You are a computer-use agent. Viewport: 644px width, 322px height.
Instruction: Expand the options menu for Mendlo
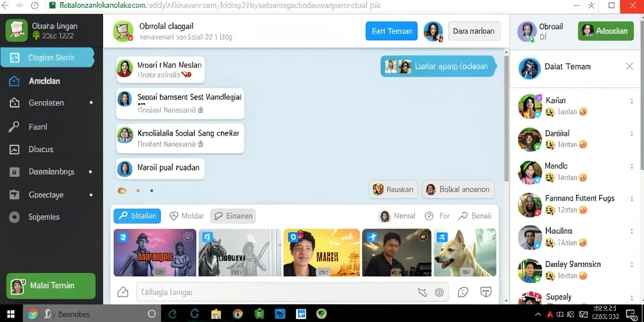tap(631, 166)
